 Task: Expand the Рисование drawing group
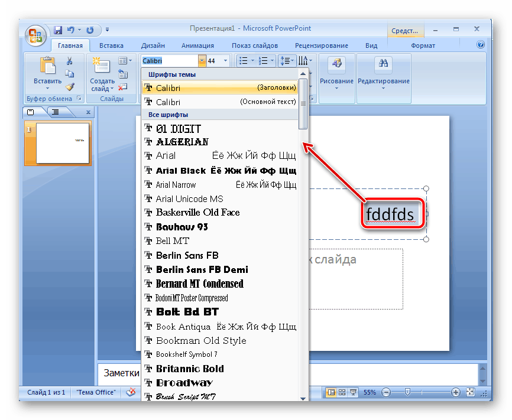[x=336, y=74]
